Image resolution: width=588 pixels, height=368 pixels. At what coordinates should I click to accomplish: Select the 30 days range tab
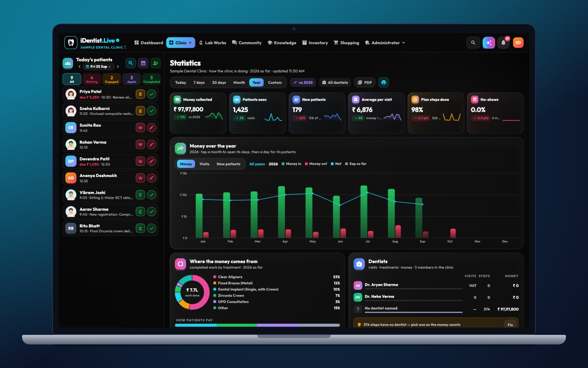[x=219, y=82]
